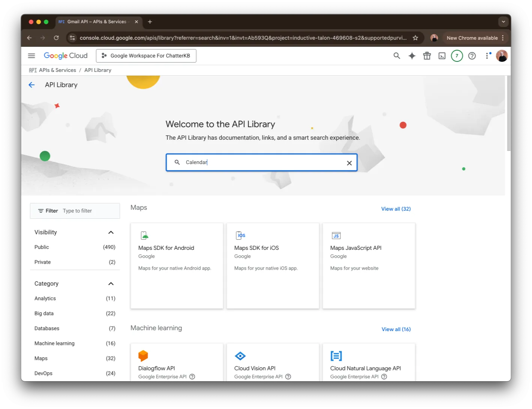Viewport: 532px width, 409px height.
Task: Click APIs & Services breadcrumb link
Action: click(57, 70)
